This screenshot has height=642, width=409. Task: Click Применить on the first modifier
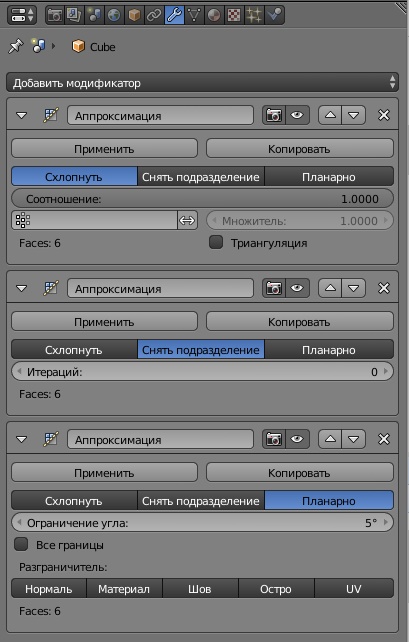click(104, 149)
